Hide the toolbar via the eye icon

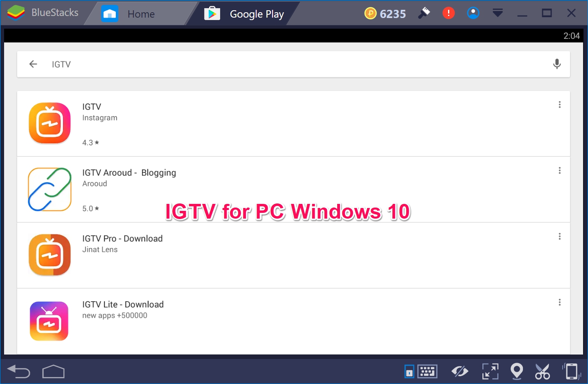pyautogui.click(x=460, y=371)
